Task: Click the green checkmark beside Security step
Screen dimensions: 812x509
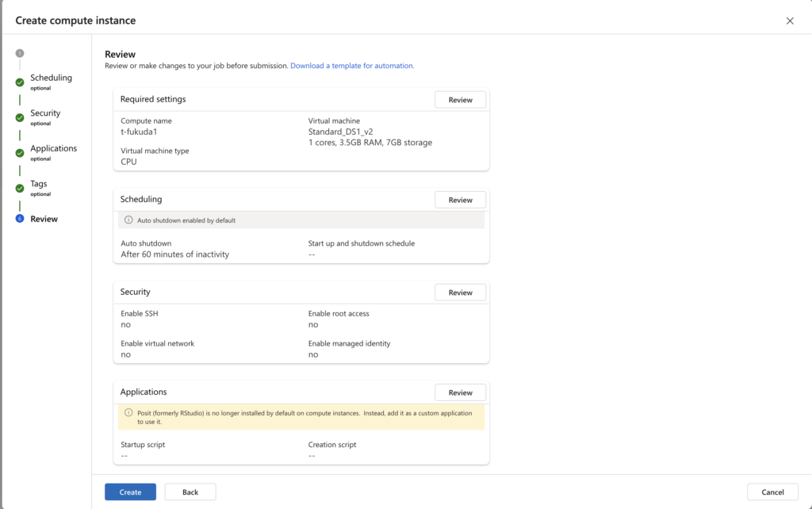Action: click(20, 117)
